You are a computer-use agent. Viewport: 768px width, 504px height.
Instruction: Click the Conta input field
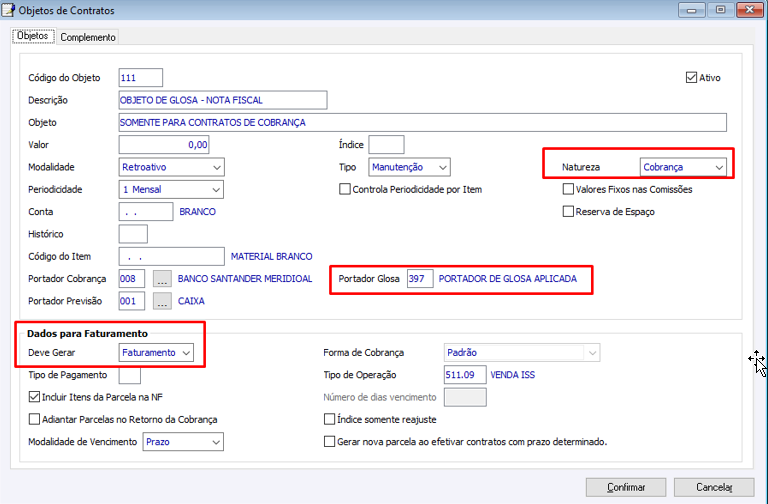pos(146,212)
